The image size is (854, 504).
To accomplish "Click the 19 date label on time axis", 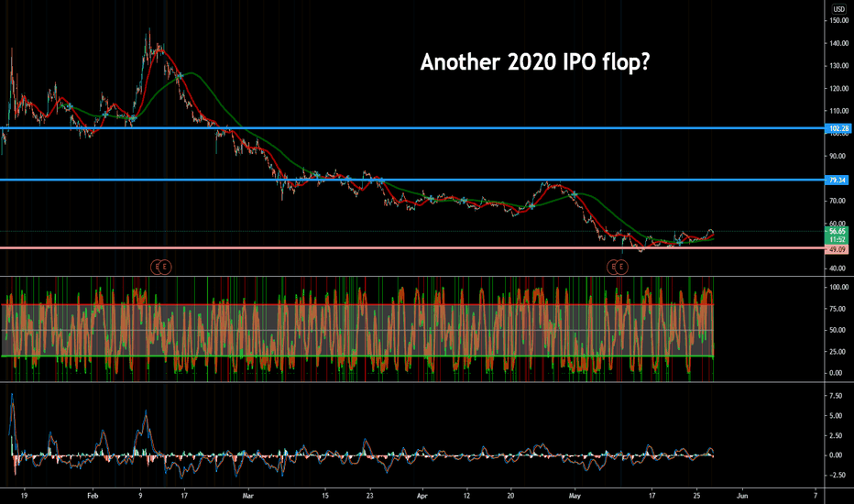I will coord(24,496).
